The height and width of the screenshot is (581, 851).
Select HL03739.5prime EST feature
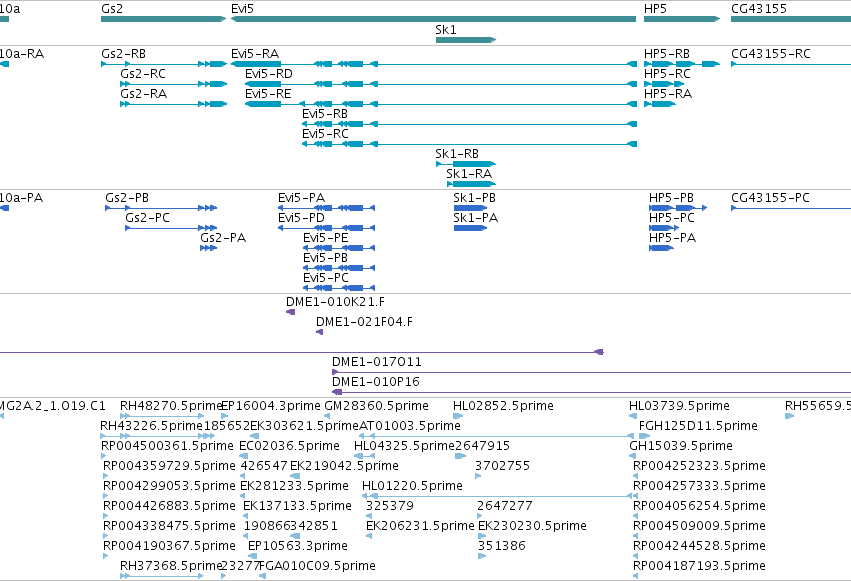pos(633,416)
